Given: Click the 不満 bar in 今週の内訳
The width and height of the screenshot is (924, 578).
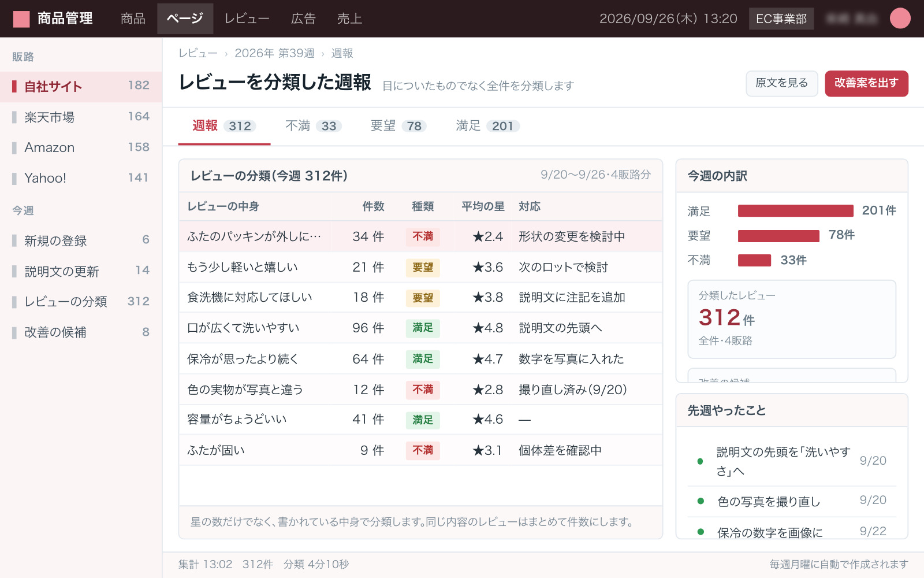Looking at the screenshot, I should (754, 261).
